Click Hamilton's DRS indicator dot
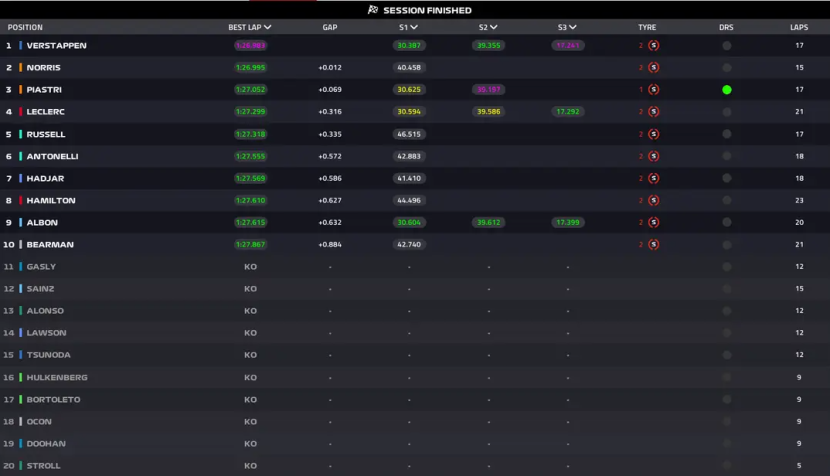The image size is (830, 476). click(727, 201)
